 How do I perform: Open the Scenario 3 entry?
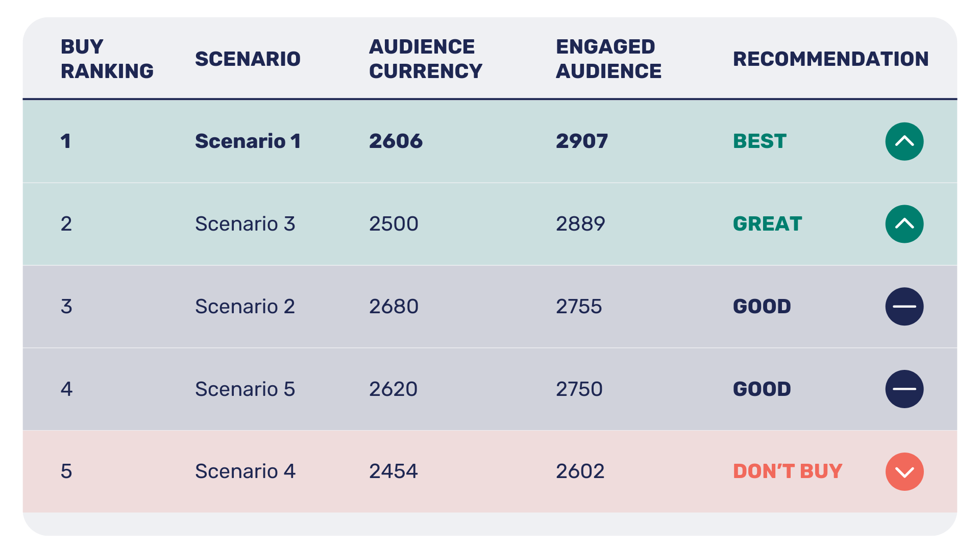[x=245, y=224]
